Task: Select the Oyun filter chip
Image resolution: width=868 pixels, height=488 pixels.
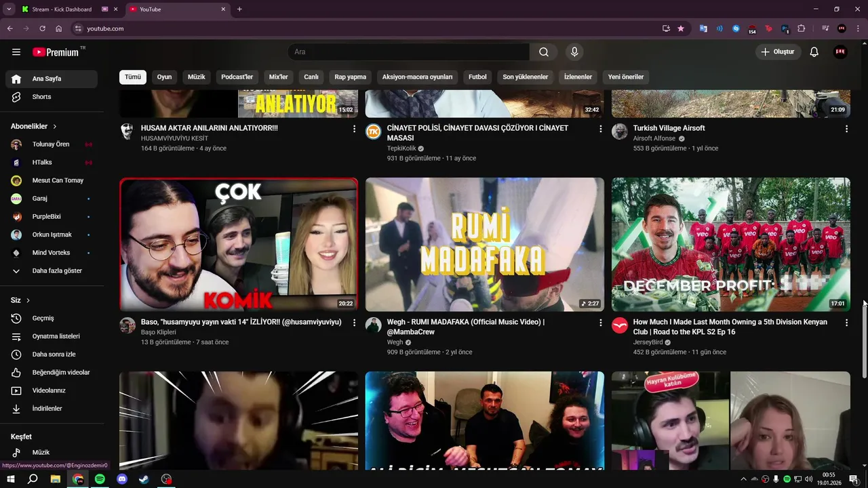Action: pos(165,77)
